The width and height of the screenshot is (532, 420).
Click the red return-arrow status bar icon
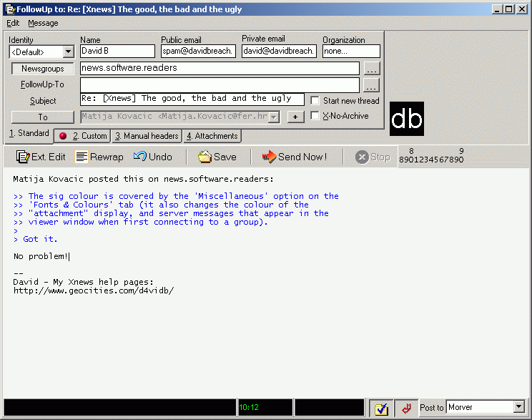click(406, 408)
